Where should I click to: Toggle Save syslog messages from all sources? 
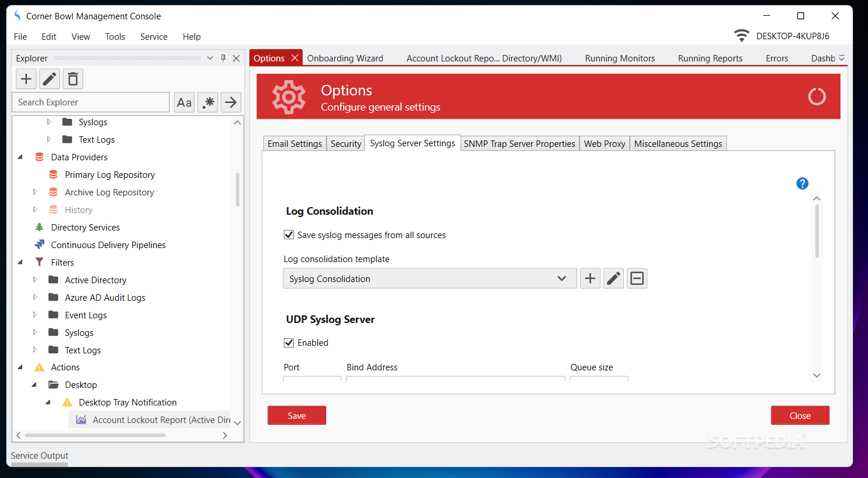point(289,235)
